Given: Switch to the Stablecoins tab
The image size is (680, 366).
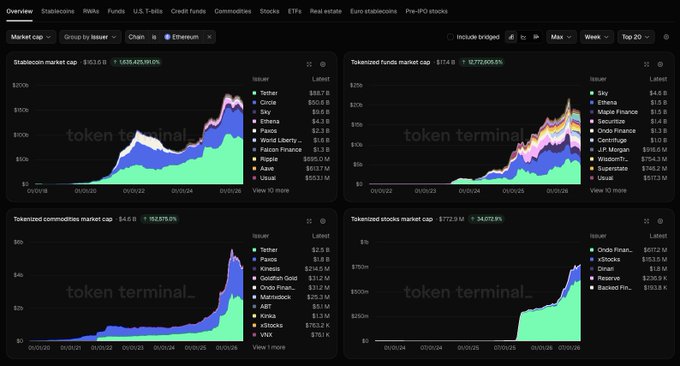Looking at the screenshot, I should point(58,11).
